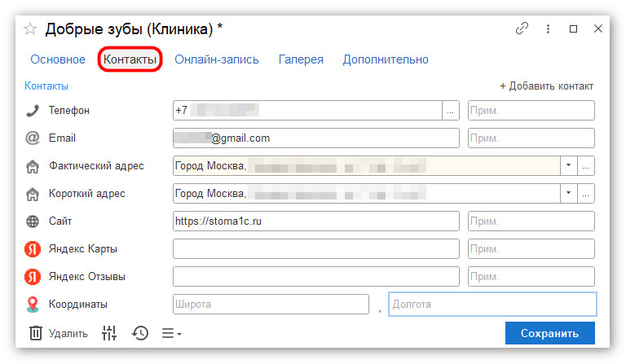Focus the Яндекс Карты note field

pos(531,249)
